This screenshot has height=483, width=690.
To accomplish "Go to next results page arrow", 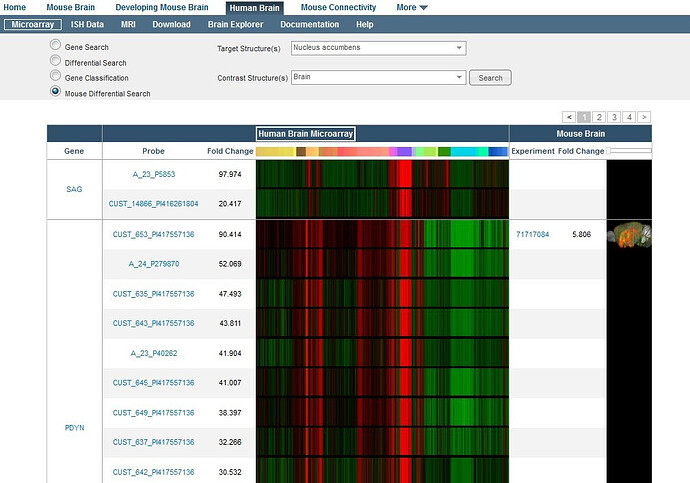I will (x=644, y=117).
